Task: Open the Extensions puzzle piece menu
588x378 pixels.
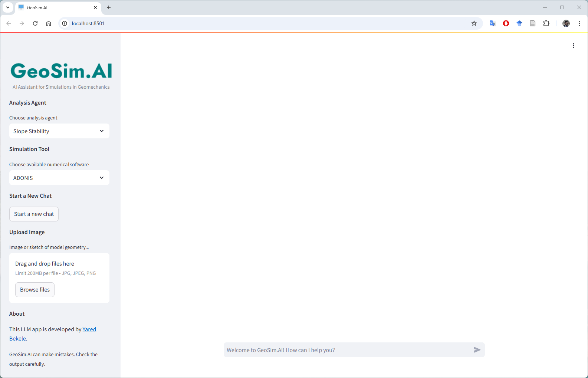Action: pos(546,23)
